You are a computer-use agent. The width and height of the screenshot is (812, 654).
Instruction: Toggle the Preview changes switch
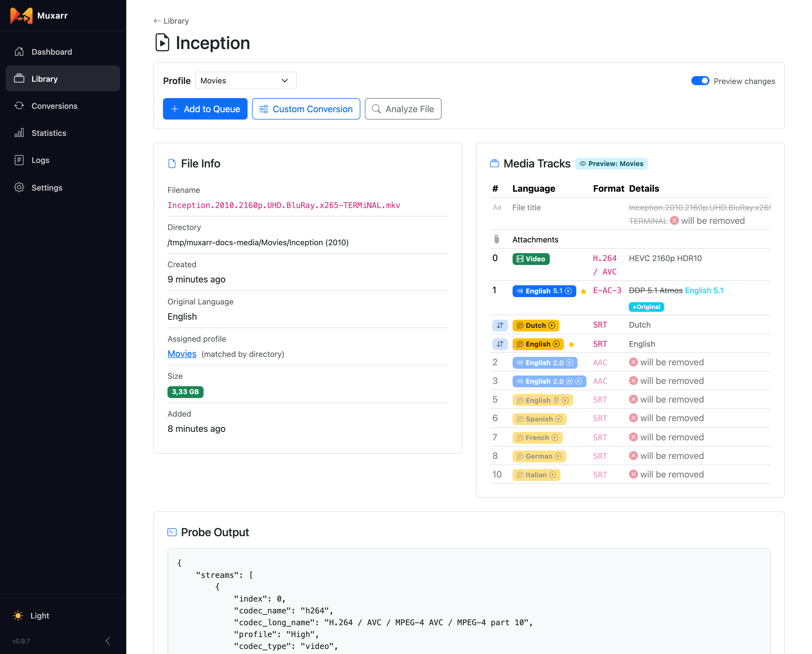(700, 81)
